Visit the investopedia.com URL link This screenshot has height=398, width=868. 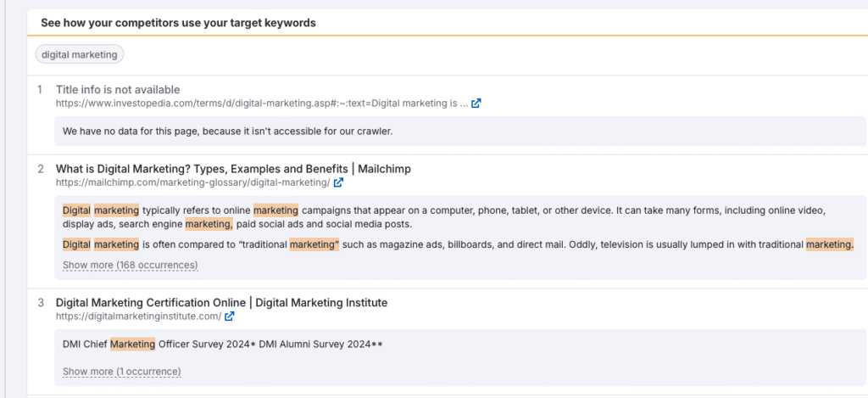(261, 104)
